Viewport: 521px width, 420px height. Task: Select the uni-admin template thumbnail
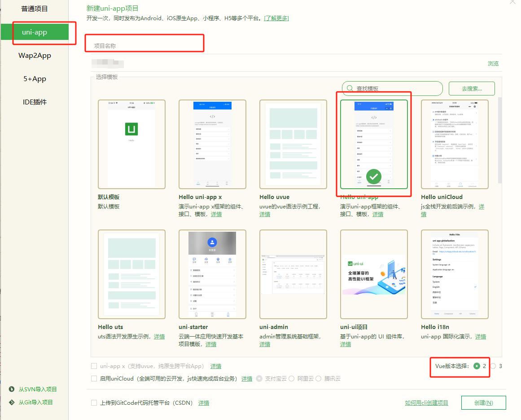[x=293, y=274]
